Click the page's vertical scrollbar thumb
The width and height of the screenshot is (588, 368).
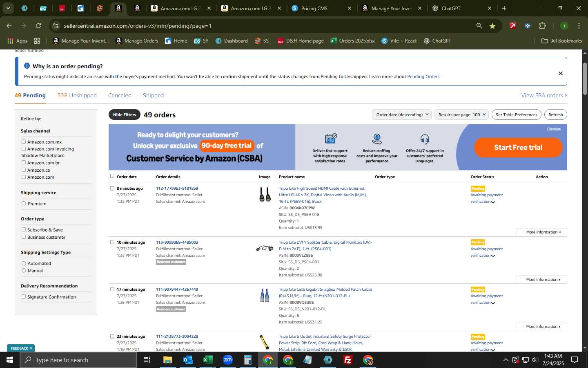585,79
